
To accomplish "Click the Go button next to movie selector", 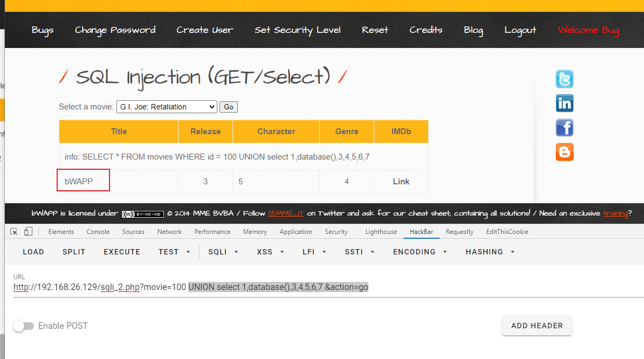I will [228, 107].
